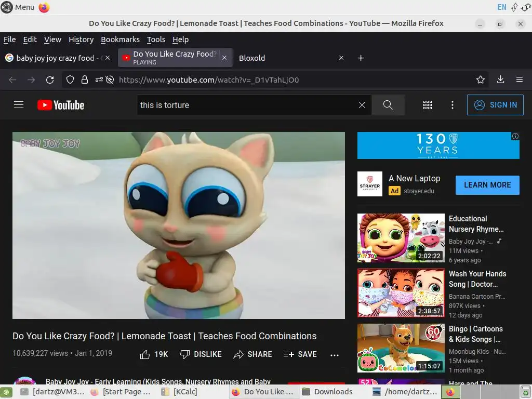Click the SIGN IN button
This screenshot has height=399, width=532.
[x=495, y=105]
